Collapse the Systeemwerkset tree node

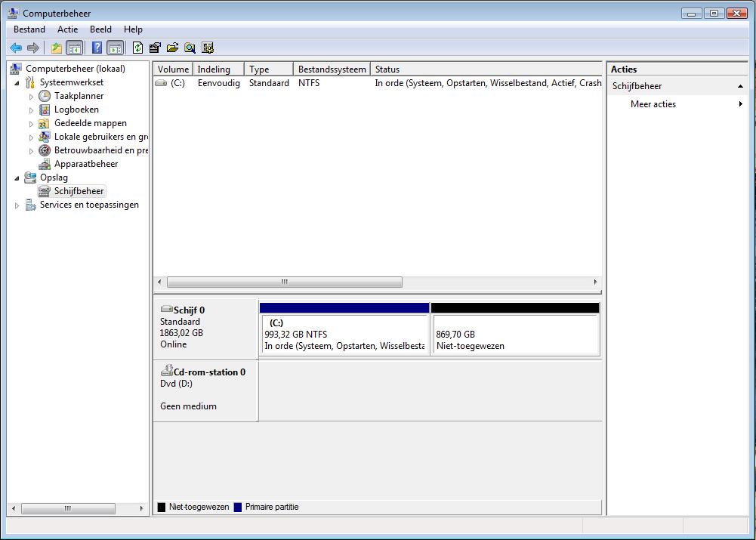(17, 83)
